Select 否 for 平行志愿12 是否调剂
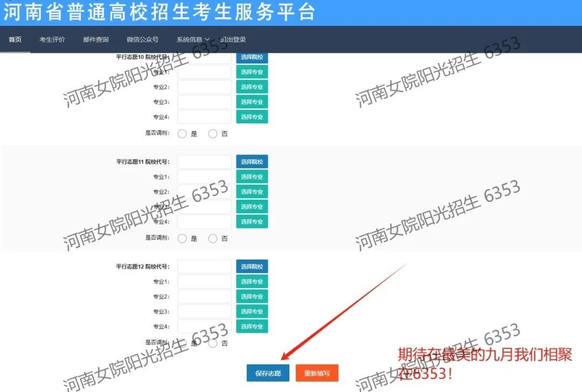This screenshot has width=582, height=392. [x=213, y=343]
